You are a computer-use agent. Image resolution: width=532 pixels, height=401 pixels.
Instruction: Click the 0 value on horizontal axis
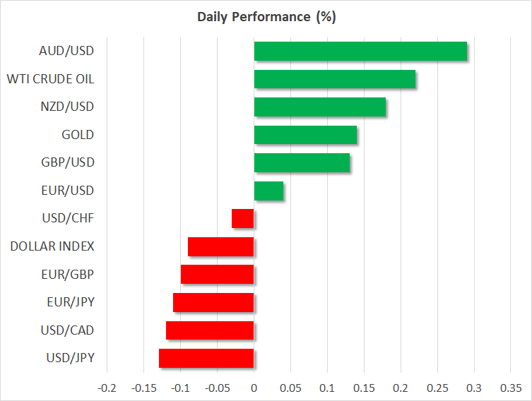click(254, 388)
